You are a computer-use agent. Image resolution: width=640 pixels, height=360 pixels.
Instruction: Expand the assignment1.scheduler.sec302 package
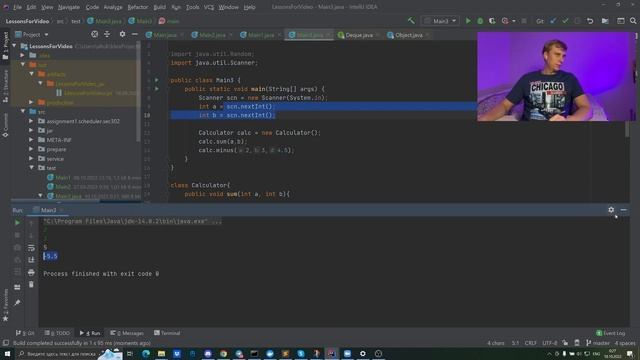[31, 121]
